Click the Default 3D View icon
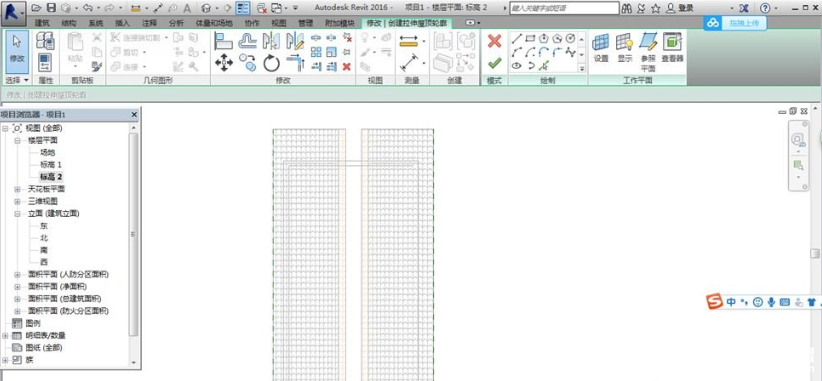This screenshot has height=381, width=822. point(207,8)
